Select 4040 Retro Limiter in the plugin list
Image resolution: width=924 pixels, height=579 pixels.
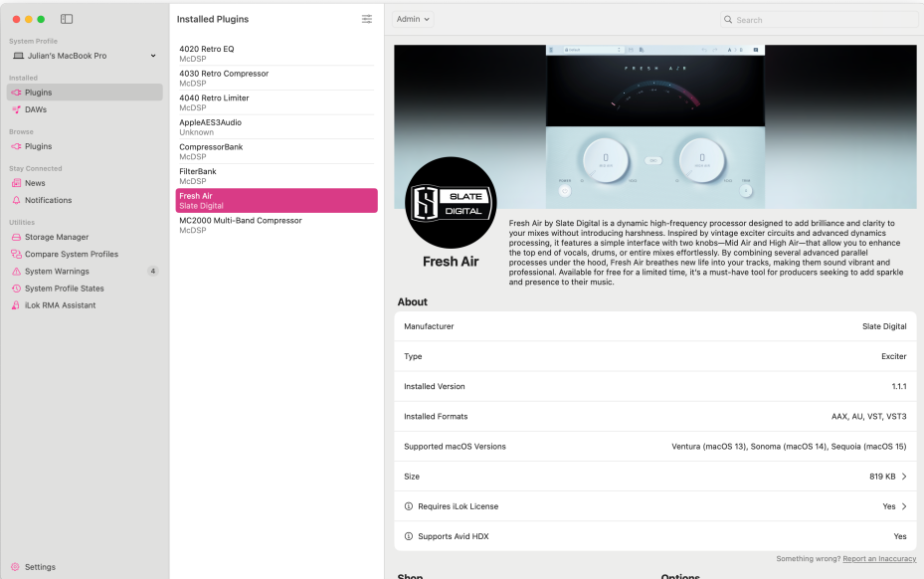coord(277,102)
